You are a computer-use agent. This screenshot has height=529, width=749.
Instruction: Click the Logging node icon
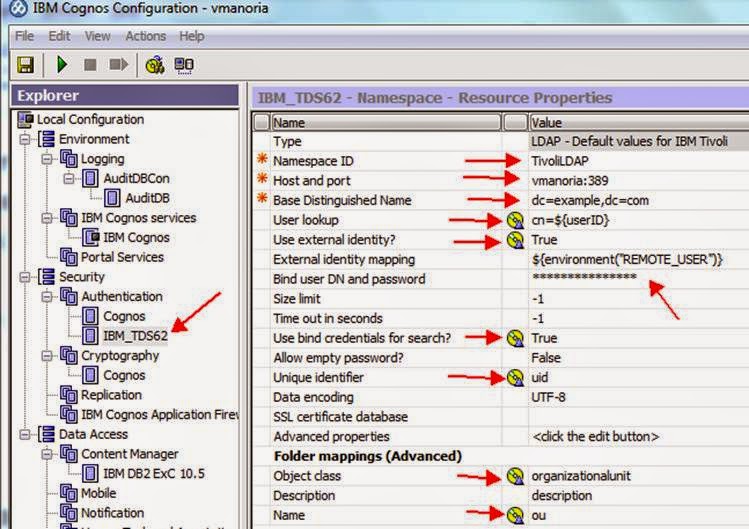[69, 159]
